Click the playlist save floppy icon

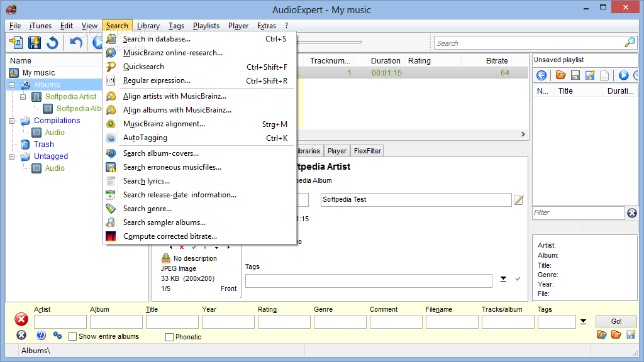pos(575,75)
